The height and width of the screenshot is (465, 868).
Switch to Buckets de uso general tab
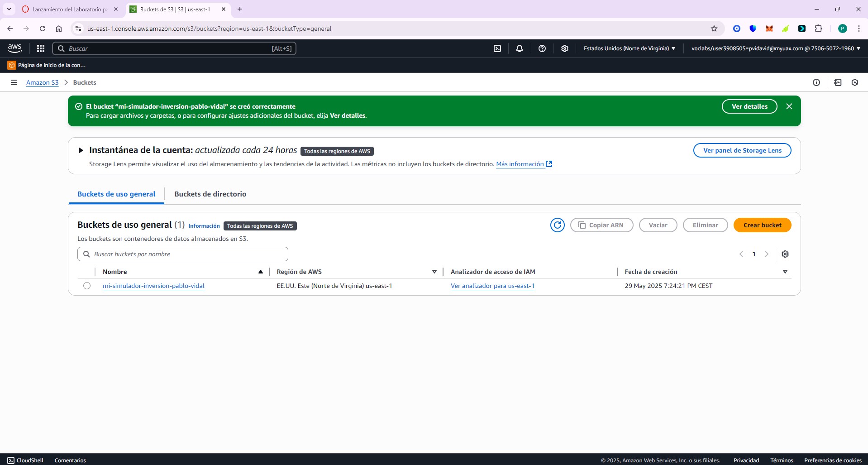pos(116,194)
